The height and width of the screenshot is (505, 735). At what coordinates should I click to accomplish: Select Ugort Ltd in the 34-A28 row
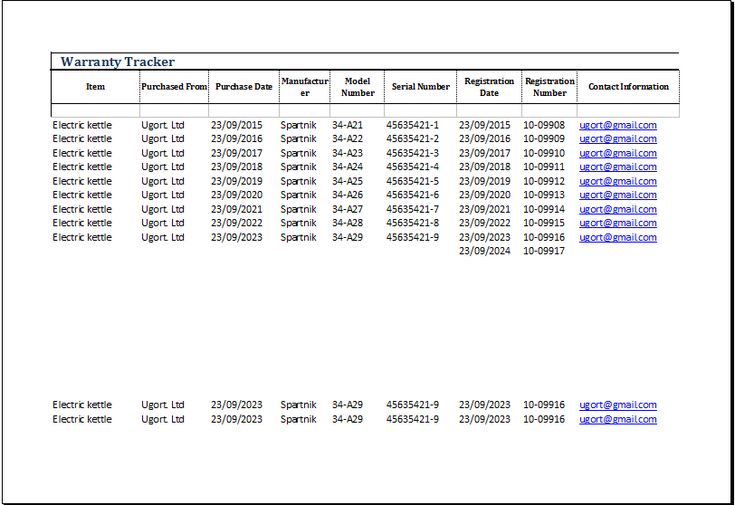click(163, 223)
